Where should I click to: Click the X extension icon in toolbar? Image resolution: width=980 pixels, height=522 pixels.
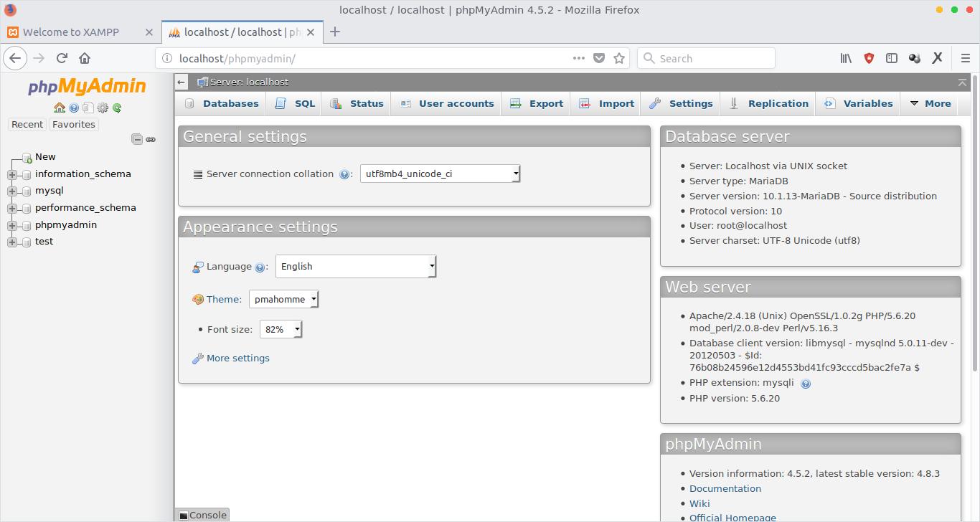[937, 58]
